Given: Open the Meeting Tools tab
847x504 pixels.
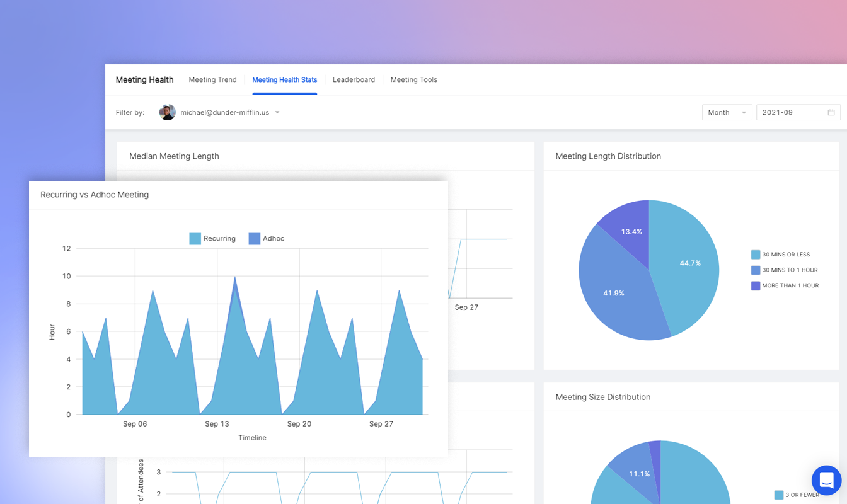Looking at the screenshot, I should pos(413,80).
